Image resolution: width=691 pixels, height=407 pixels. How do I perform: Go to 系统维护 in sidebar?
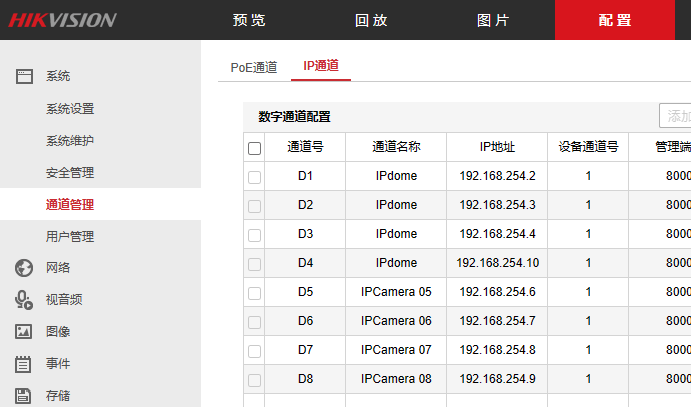point(70,140)
